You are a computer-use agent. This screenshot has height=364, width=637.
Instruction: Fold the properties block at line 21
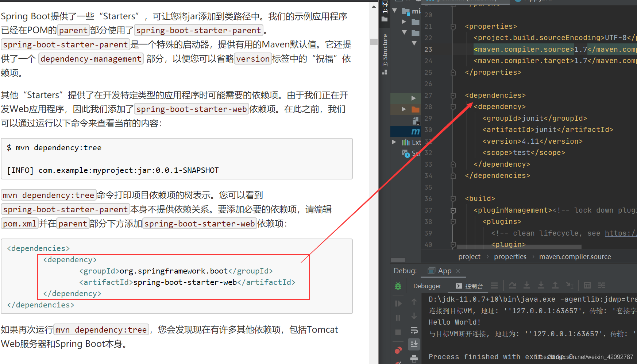pyautogui.click(x=453, y=27)
